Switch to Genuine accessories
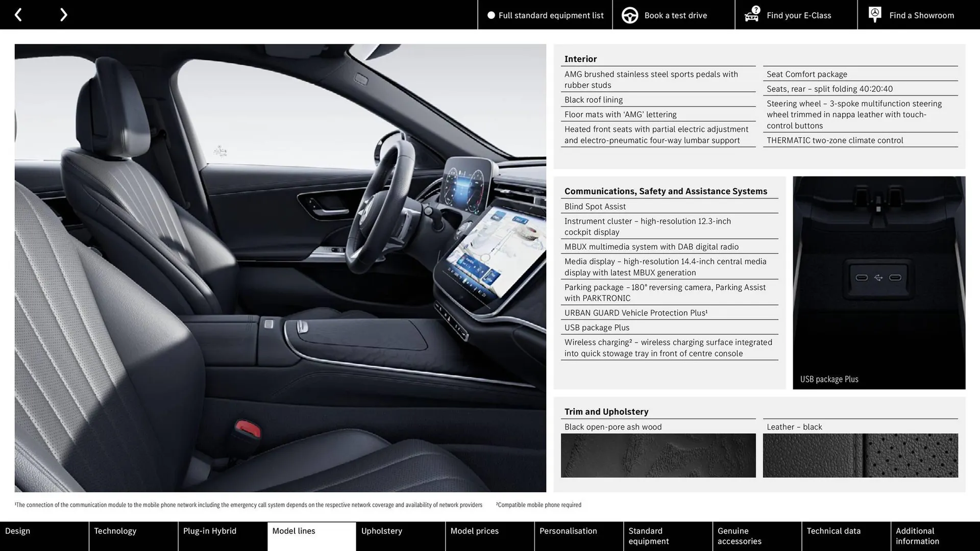 point(739,536)
